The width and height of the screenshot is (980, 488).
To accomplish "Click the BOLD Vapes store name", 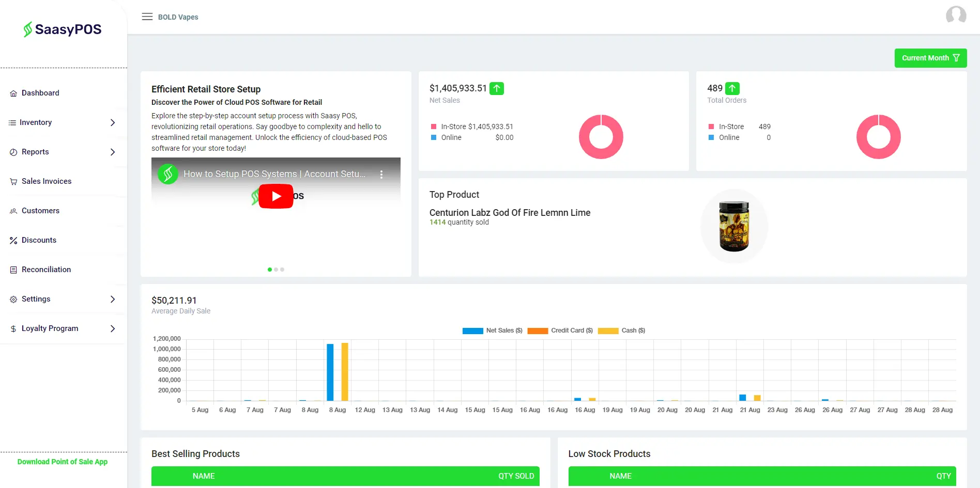I will point(178,17).
